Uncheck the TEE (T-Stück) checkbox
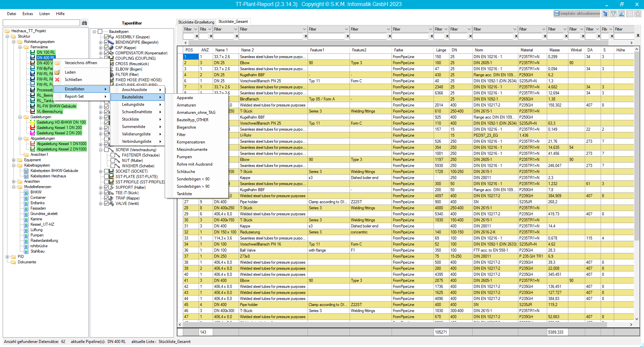644x347 pixels. click(x=106, y=193)
